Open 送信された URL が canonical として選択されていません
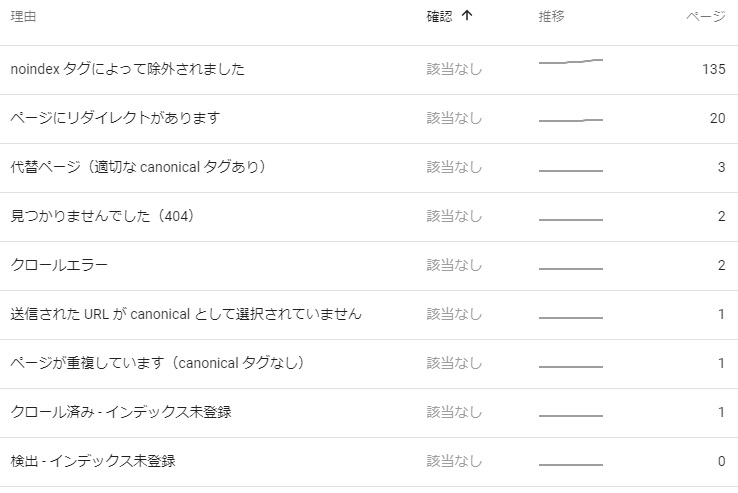 [x=186, y=314]
